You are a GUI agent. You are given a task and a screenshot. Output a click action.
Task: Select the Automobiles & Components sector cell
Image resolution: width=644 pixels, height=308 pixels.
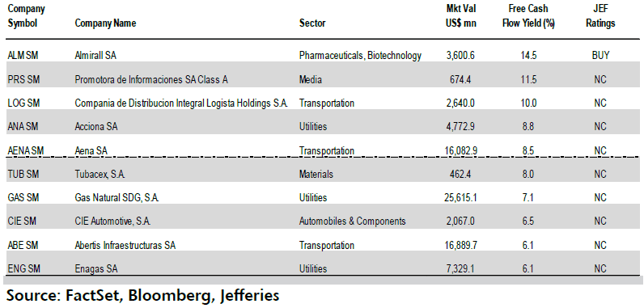point(353,222)
